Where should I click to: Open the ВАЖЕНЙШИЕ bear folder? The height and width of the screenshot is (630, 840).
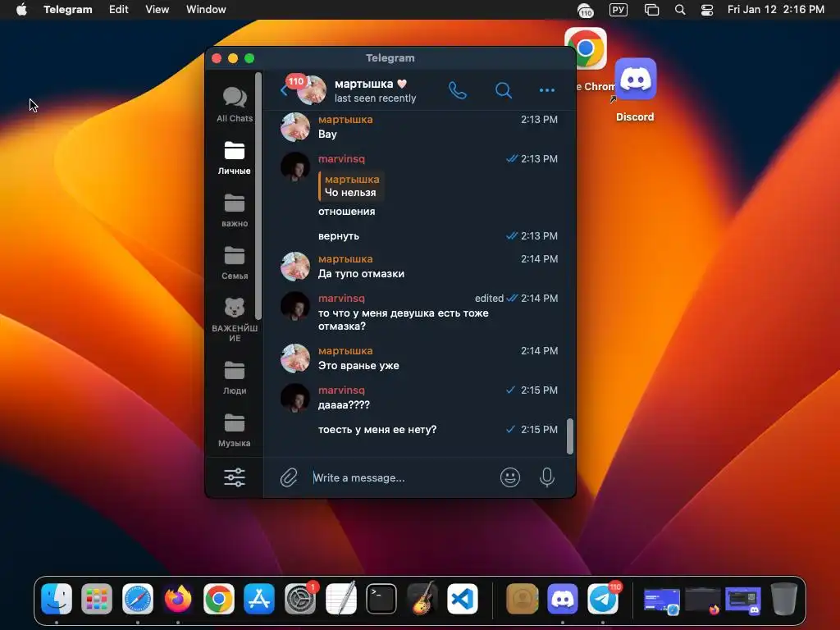click(x=235, y=320)
